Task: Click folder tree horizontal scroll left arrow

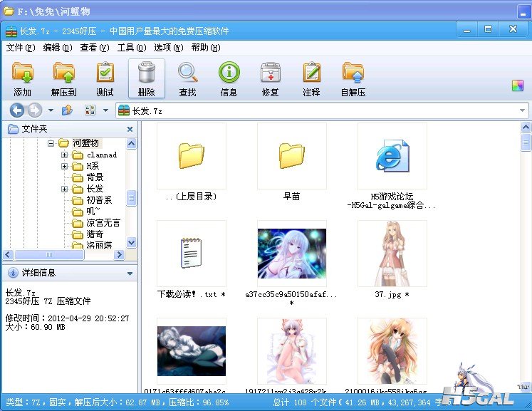Action: [x=8, y=254]
